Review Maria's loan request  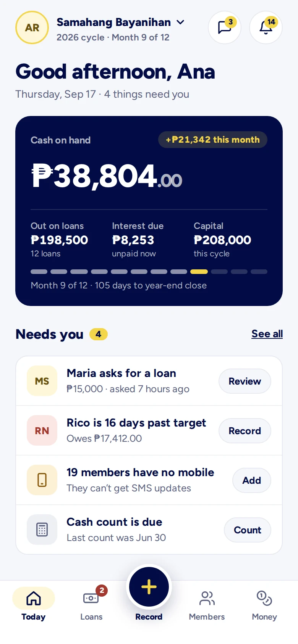[x=245, y=381]
